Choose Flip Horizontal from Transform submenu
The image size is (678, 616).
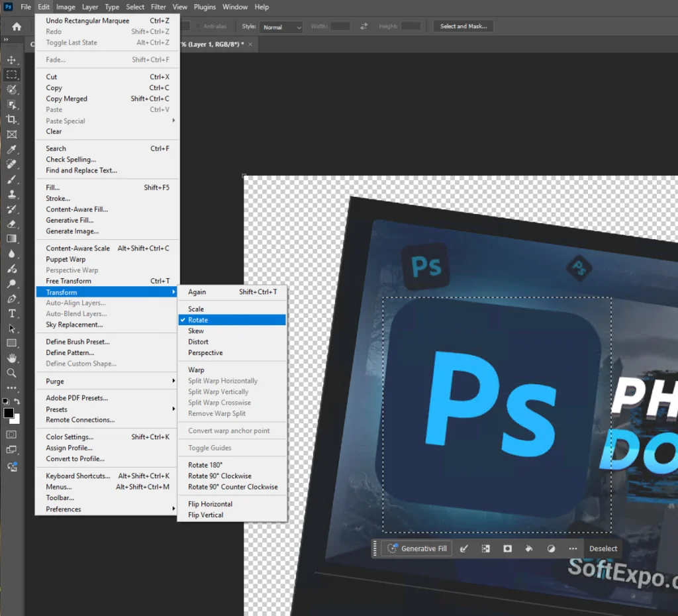point(210,504)
